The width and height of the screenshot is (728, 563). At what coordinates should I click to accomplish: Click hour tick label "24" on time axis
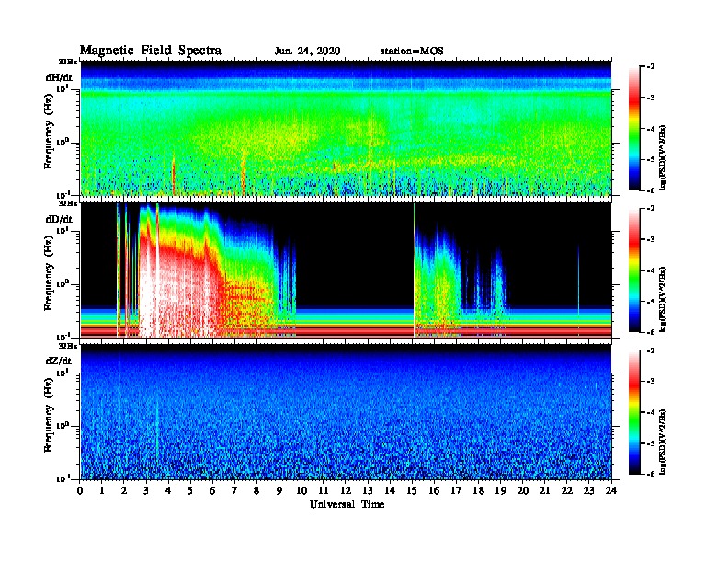(x=611, y=491)
